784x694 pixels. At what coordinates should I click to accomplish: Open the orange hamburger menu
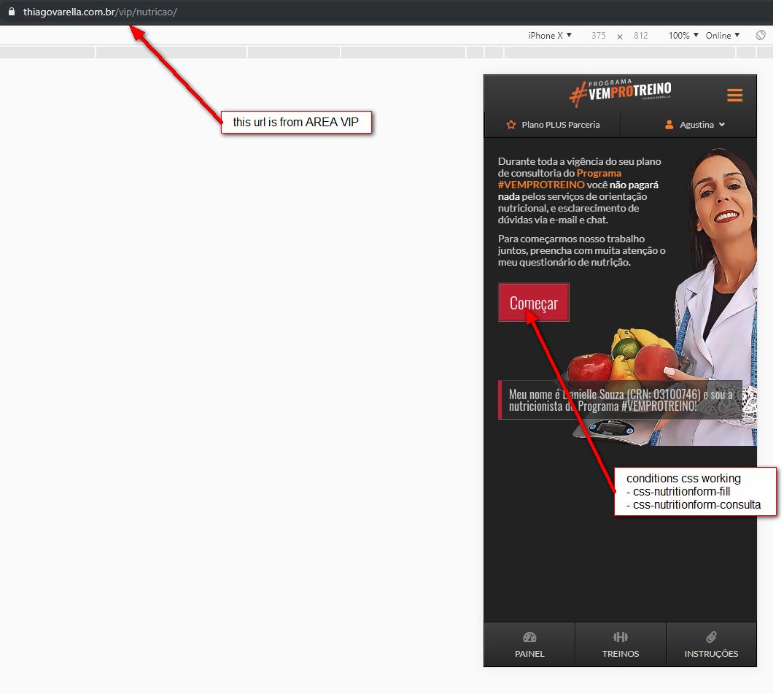coord(734,95)
